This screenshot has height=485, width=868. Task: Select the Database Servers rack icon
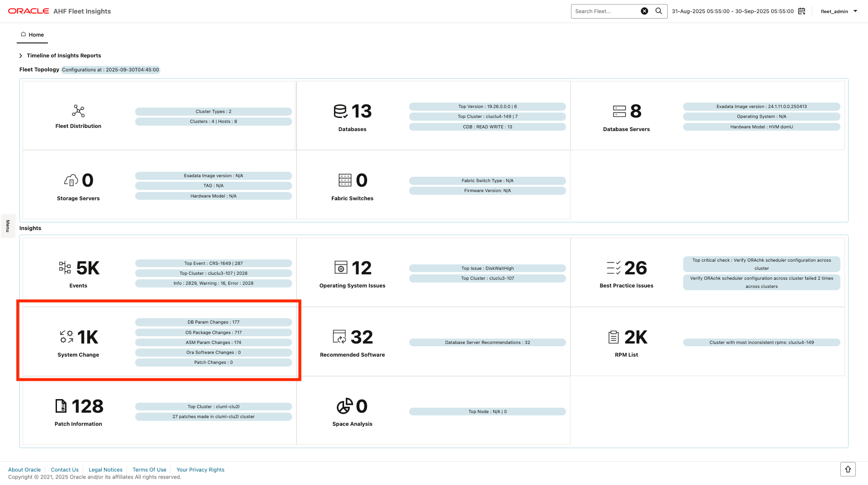pos(619,111)
